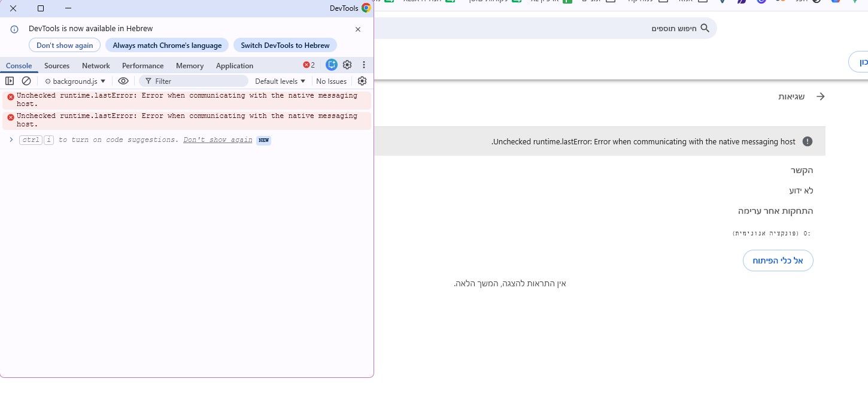Screen dimensions: 868x418
Task: Click the second console error red icon
Action: (x=10, y=117)
